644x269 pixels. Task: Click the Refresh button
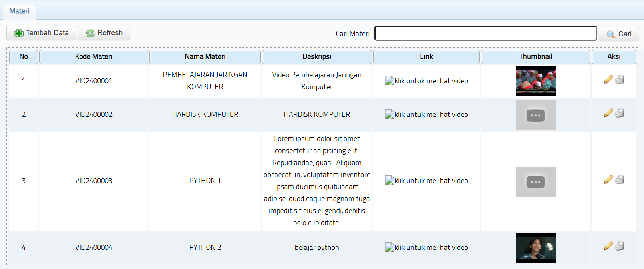(104, 33)
